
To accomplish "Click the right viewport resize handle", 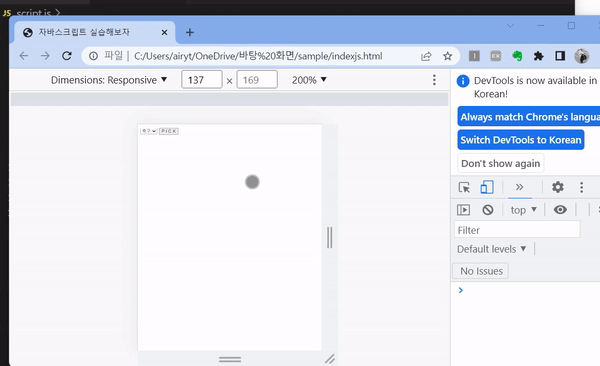I will point(329,237).
